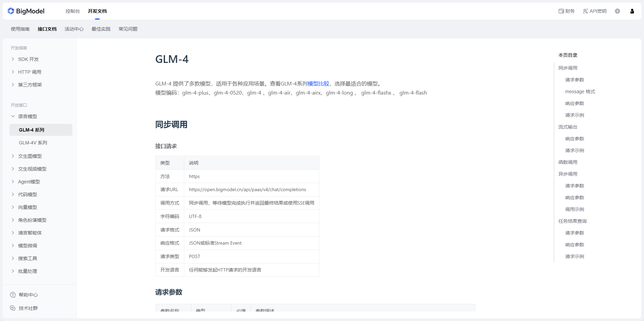Open the API密钥 key icon
The height and width of the screenshot is (321, 644).
[585, 11]
